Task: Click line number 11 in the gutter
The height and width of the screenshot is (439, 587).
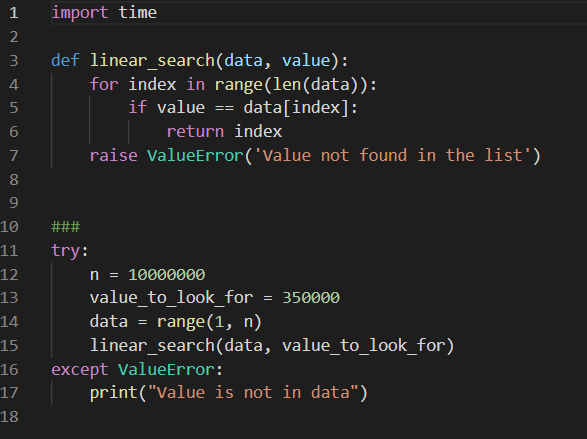Action: (x=9, y=251)
